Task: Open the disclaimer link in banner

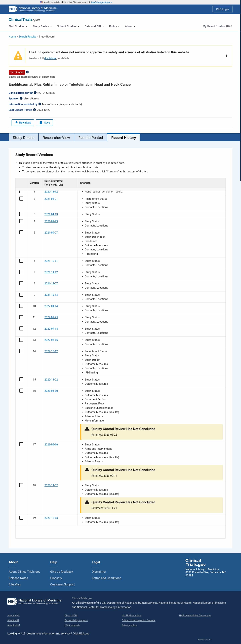Action: point(51,58)
